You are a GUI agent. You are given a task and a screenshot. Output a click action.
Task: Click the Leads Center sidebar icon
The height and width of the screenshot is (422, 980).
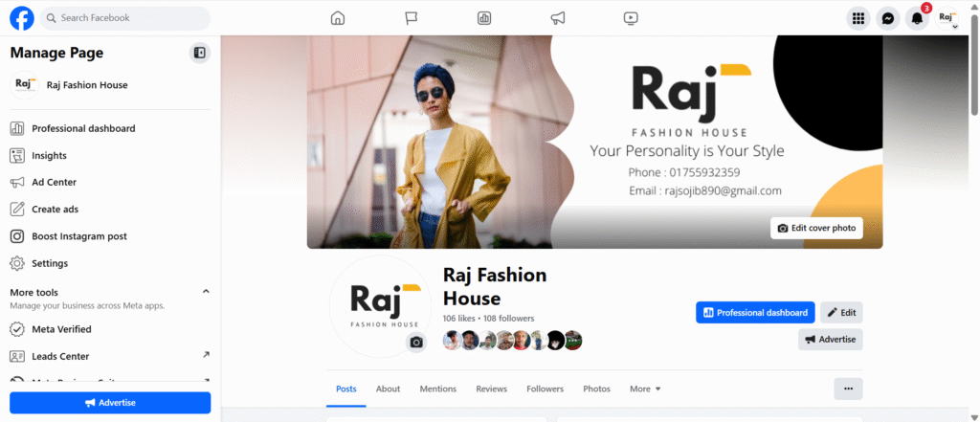[17, 356]
